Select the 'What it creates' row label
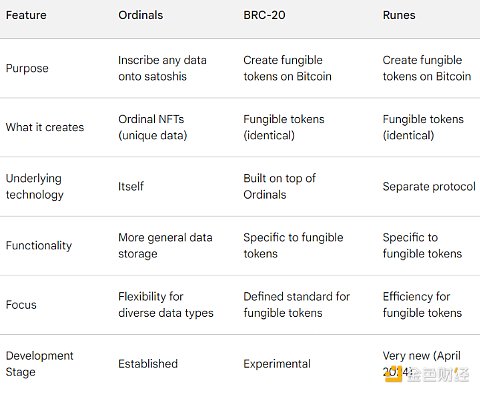The width and height of the screenshot is (480, 393). pyautogui.click(x=45, y=127)
